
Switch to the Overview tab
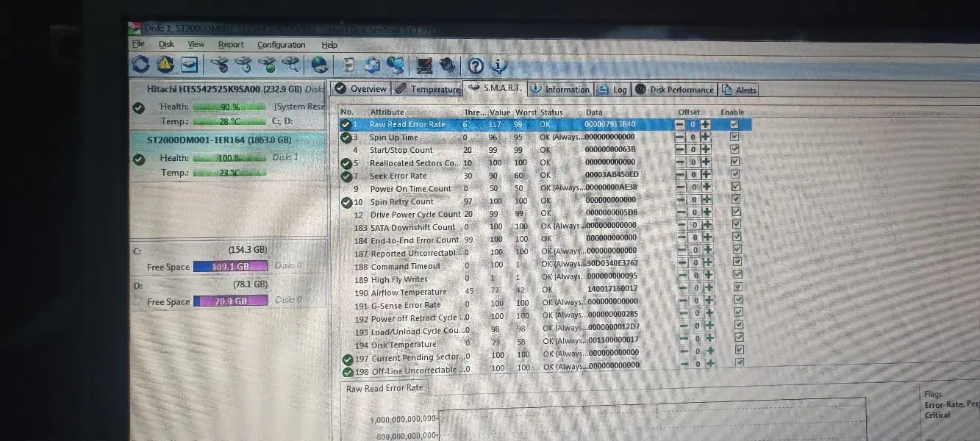(x=360, y=89)
